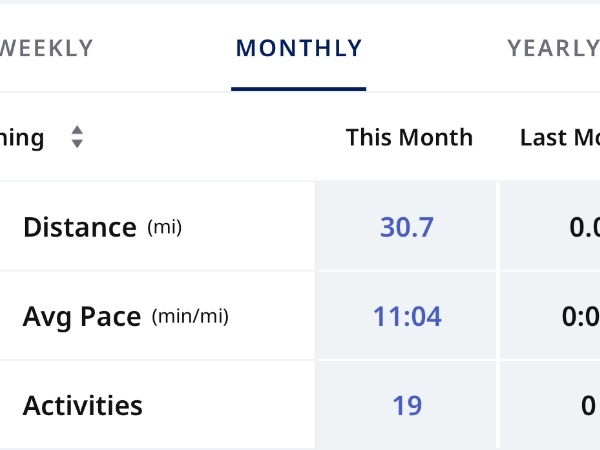Image resolution: width=600 pixels, height=450 pixels.
Task: Open the 19 activities count link
Action: [407, 406]
